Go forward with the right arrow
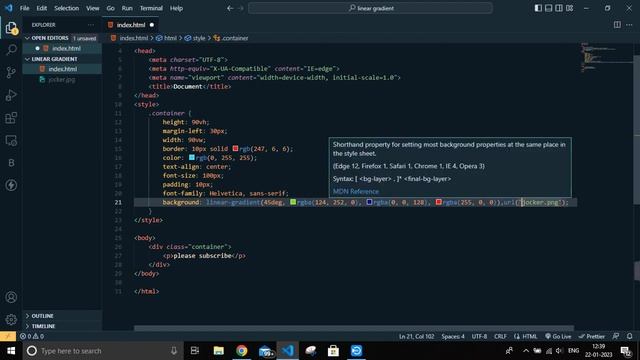640x360 pixels. click(x=241, y=8)
